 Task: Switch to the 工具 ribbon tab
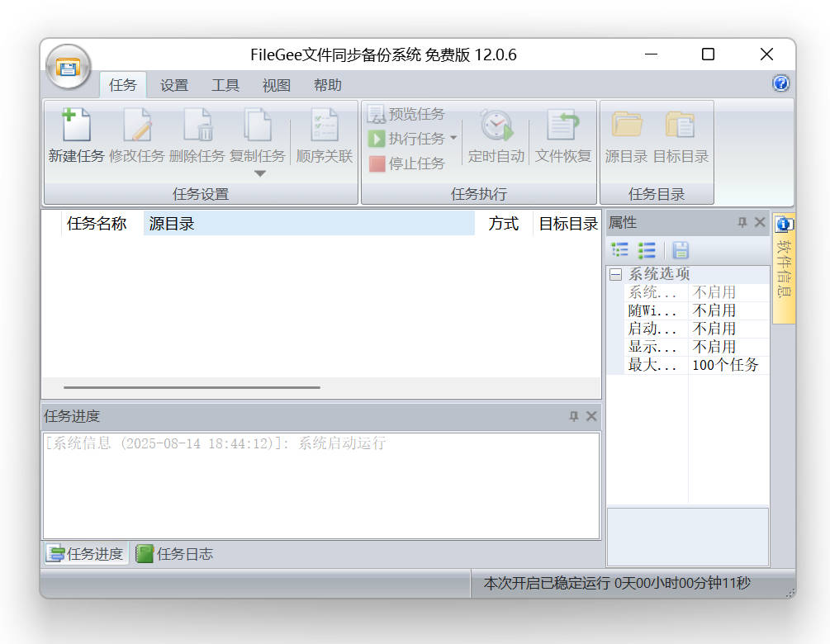click(225, 85)
